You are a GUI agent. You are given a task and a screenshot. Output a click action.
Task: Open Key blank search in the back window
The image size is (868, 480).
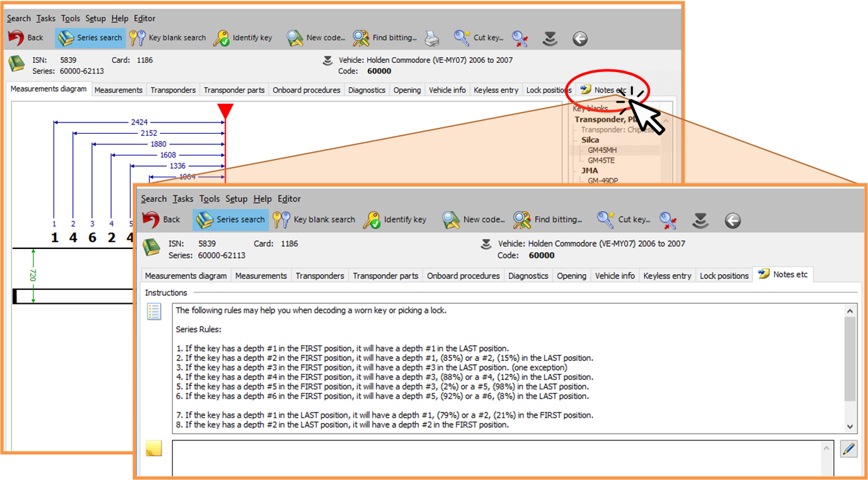tap(168, 38)
